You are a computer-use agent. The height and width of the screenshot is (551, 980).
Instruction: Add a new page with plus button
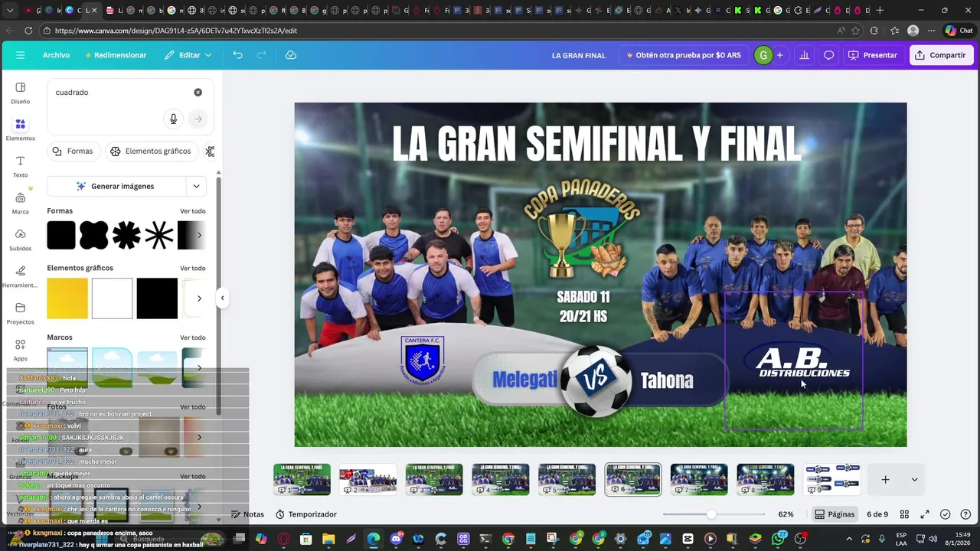[885, 480]
